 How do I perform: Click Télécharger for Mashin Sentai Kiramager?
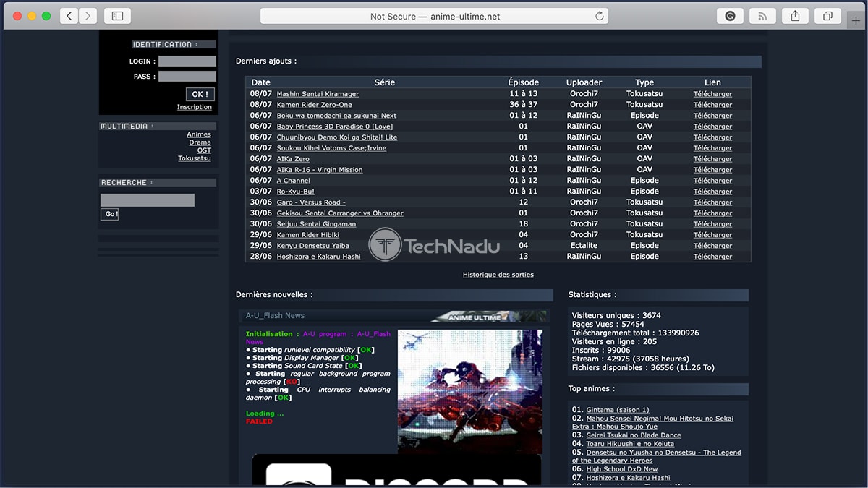tap(712, 94)
